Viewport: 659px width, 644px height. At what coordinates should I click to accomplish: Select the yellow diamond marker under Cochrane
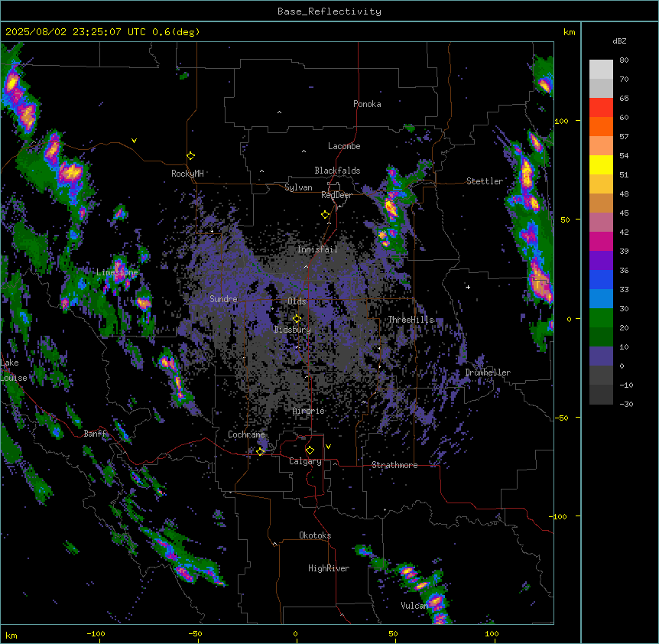[261, 451]
